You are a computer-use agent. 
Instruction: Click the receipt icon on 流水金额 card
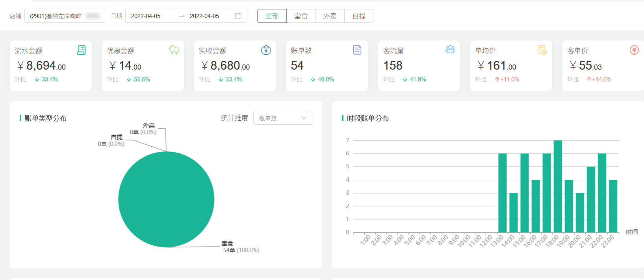click(82, 50)
